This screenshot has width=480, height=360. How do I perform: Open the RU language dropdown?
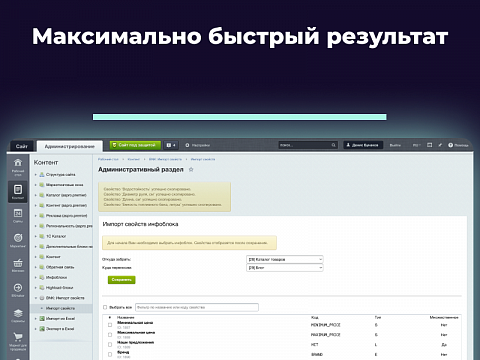click(x=417, y=145)
